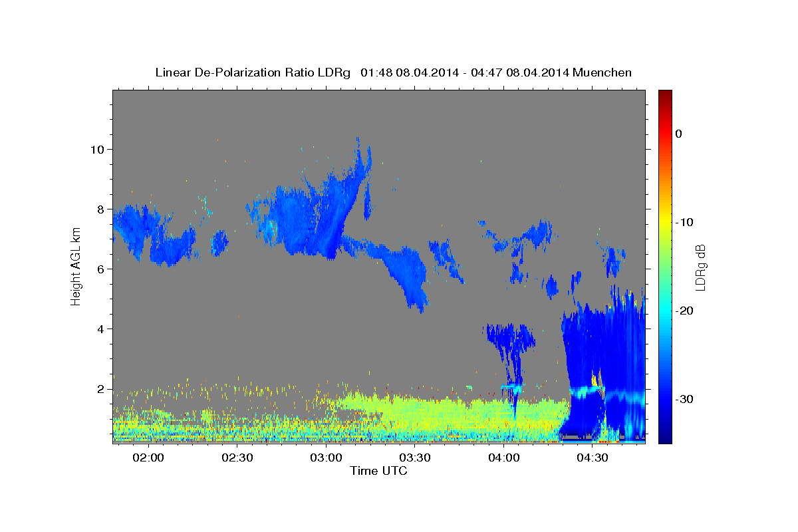Click the '04:30' time tick label

click(x=593, y=458)
